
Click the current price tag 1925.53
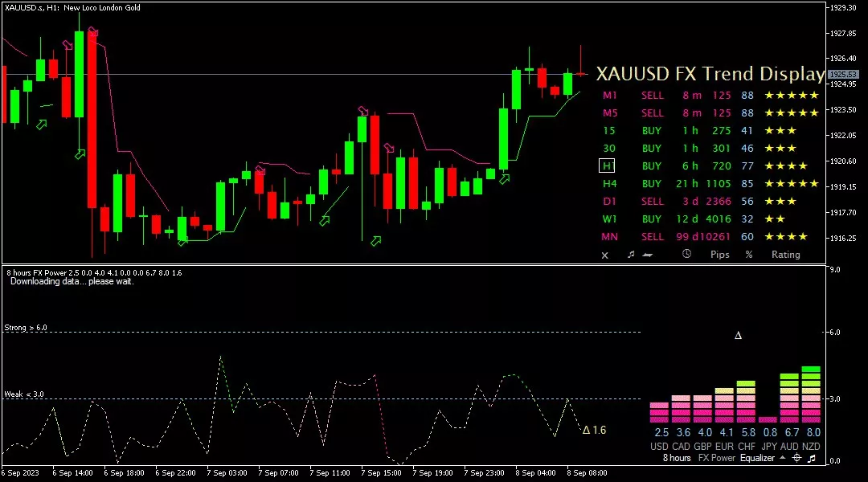(x=843, y=74)
